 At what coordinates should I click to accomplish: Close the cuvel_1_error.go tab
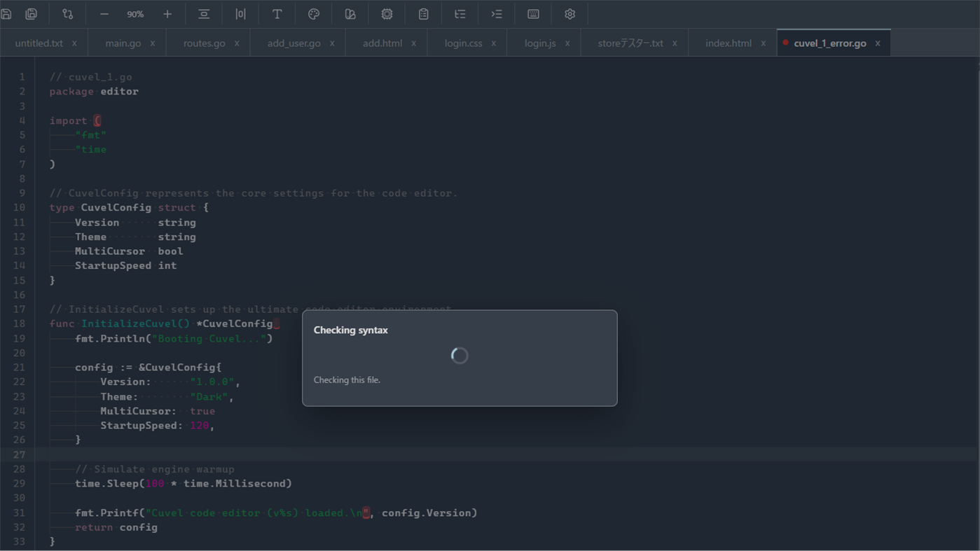[877, 43]
